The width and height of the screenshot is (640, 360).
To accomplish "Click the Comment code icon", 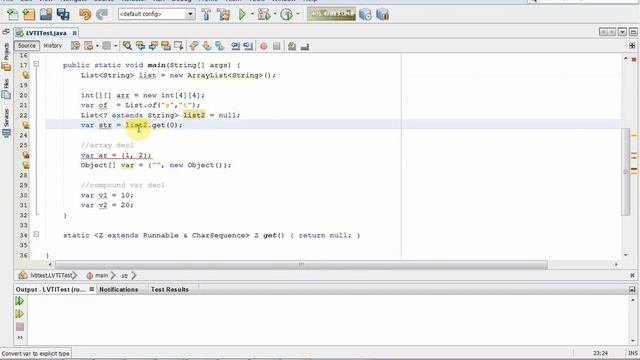I will pos(292,46).
